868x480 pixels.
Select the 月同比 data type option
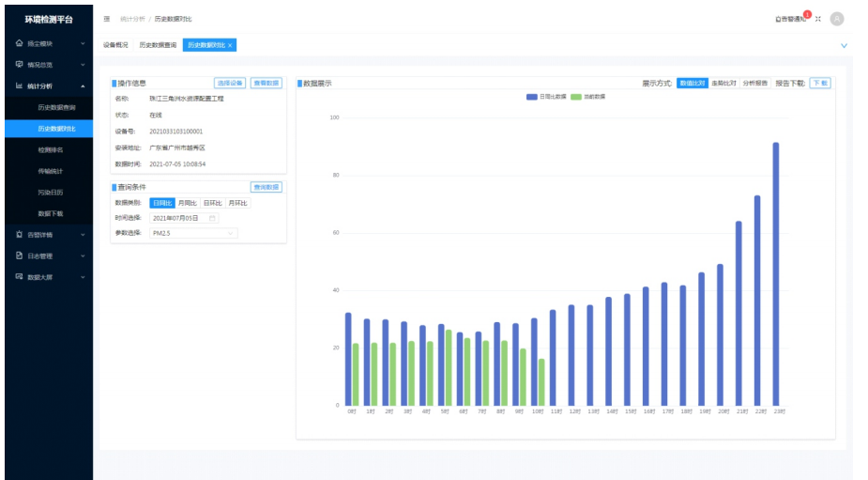click(x=187, y=203)
